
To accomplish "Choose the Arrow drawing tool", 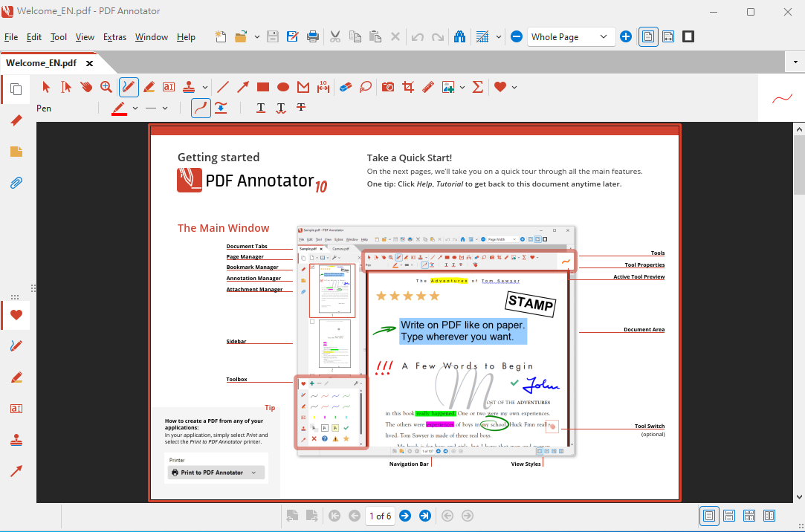I will (243, 87).
